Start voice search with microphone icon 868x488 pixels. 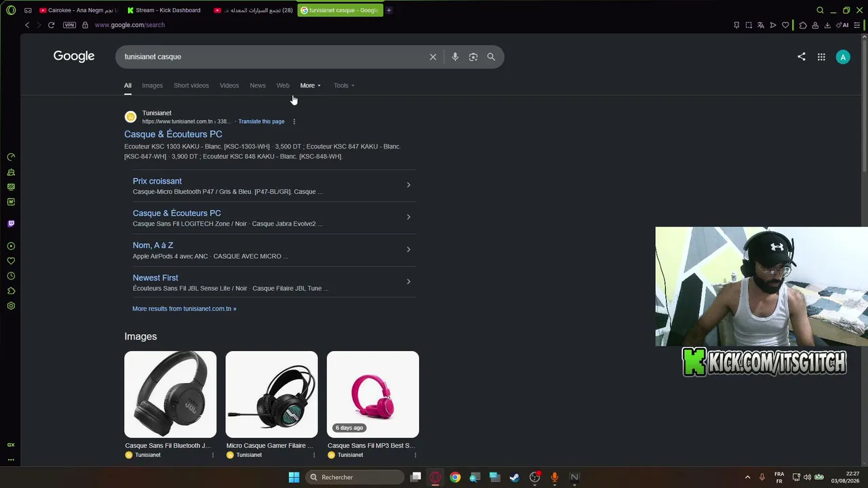[x=455, y=57]
